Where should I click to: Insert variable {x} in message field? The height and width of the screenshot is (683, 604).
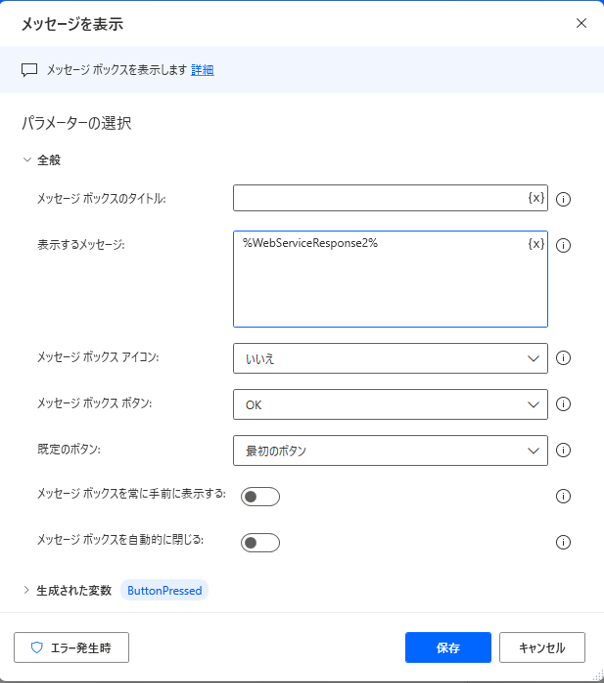[536, 244]
